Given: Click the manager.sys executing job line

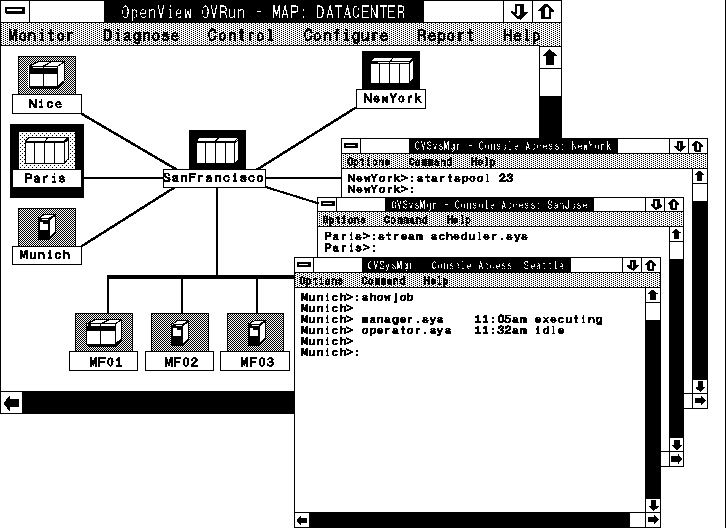Looking at the screenshot, I should tap(451, 319).
